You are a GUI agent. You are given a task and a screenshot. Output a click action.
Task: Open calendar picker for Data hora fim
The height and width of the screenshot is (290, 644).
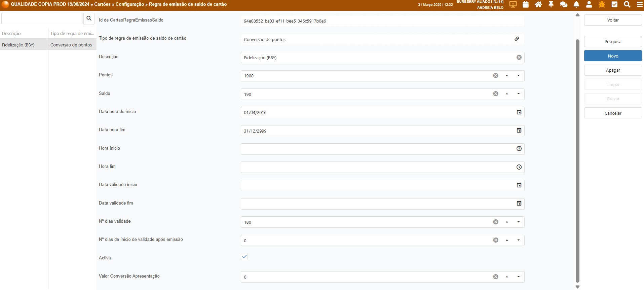pyautogui.click(x=519, y=131)
